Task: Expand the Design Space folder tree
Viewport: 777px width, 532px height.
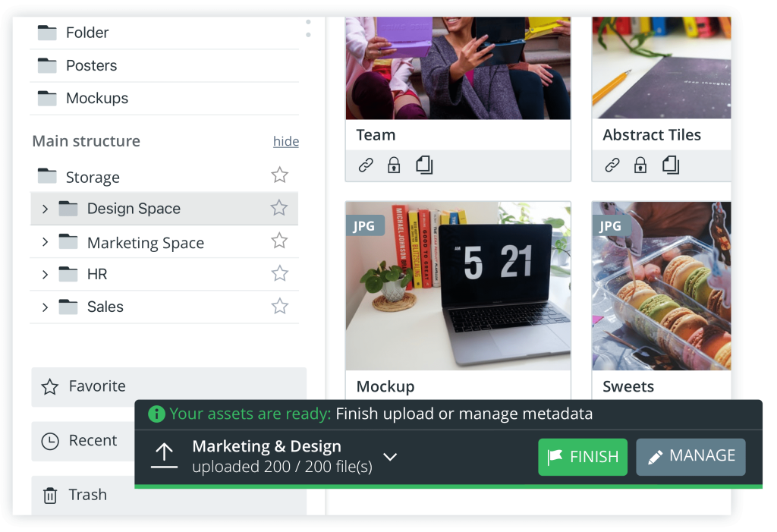Action: [45, 209]
